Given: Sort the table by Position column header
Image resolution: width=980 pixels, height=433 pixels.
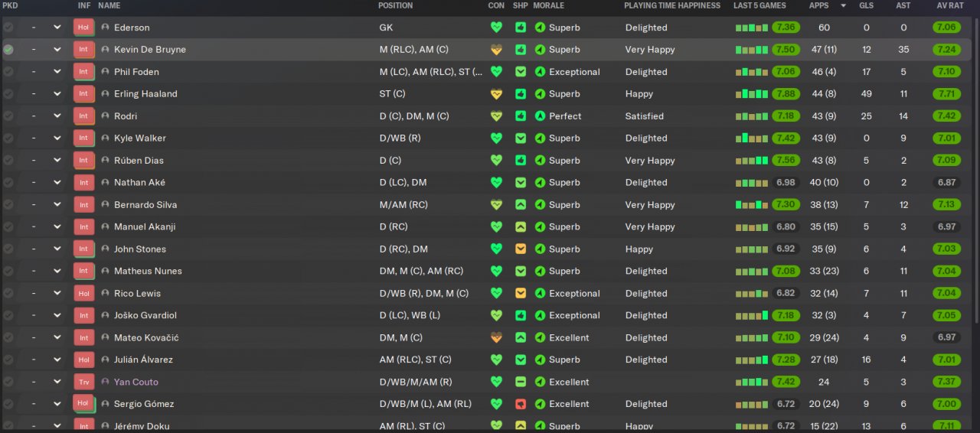Looking at the screenshot, I should tap(395, 5).
